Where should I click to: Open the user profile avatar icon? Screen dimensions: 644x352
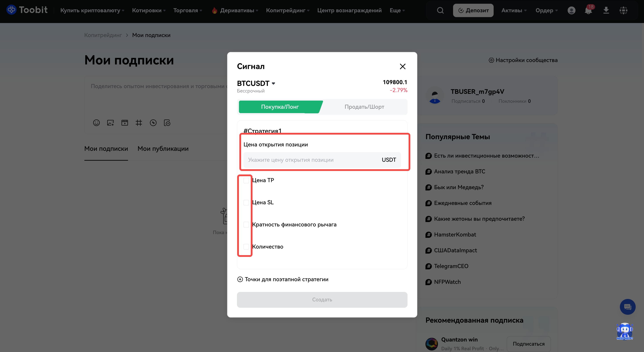[571, 10]
